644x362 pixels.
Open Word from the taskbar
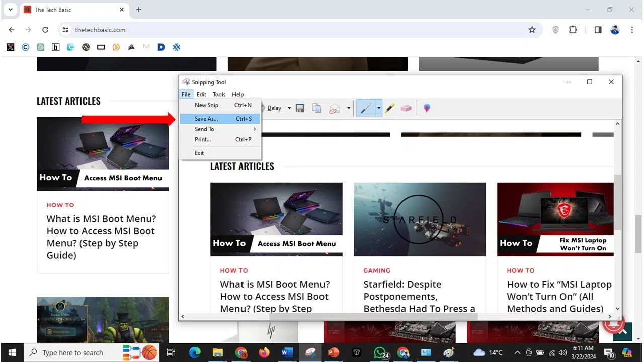click(287, 352)
